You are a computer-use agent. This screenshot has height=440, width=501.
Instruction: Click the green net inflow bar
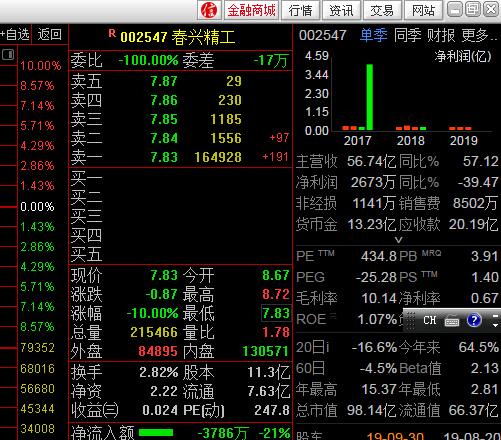pos(156,433)
